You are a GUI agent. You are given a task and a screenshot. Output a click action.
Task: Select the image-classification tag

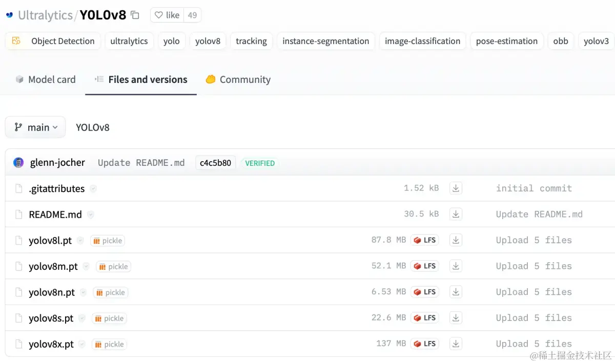pyautogui.click(x=423, y=41)
